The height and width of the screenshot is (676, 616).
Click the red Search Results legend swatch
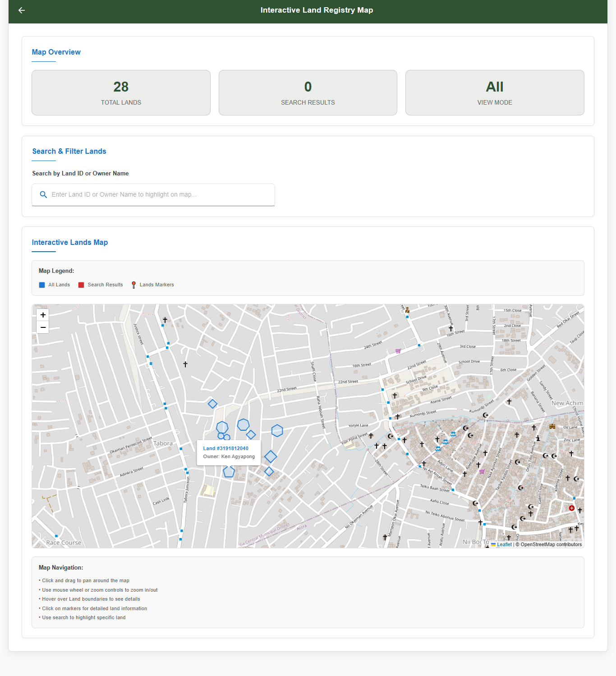[x=81, y=285]
